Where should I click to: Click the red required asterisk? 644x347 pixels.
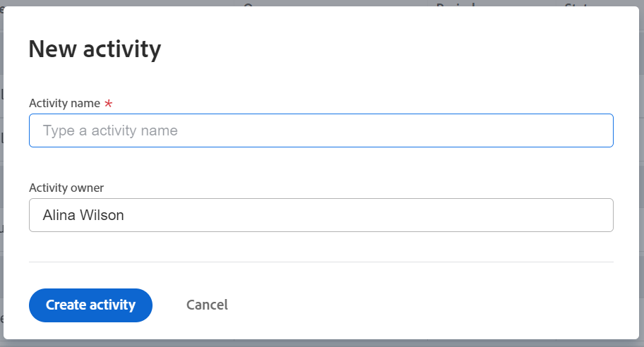click(108, 104)
